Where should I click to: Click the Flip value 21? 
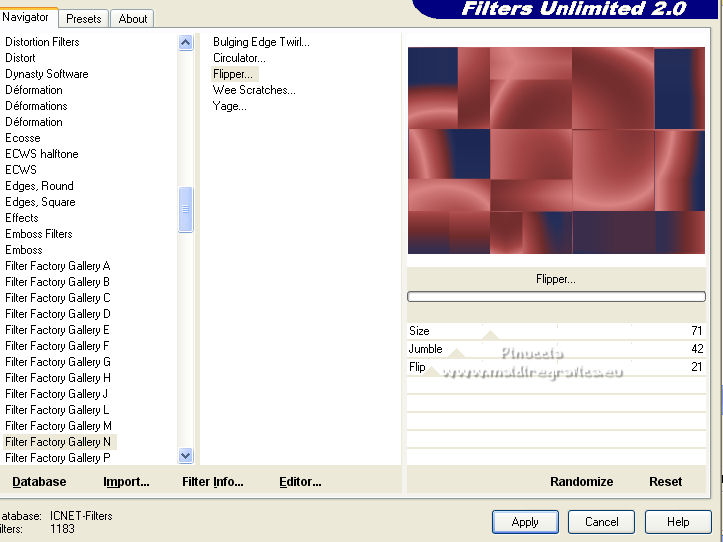coord(696,367)
